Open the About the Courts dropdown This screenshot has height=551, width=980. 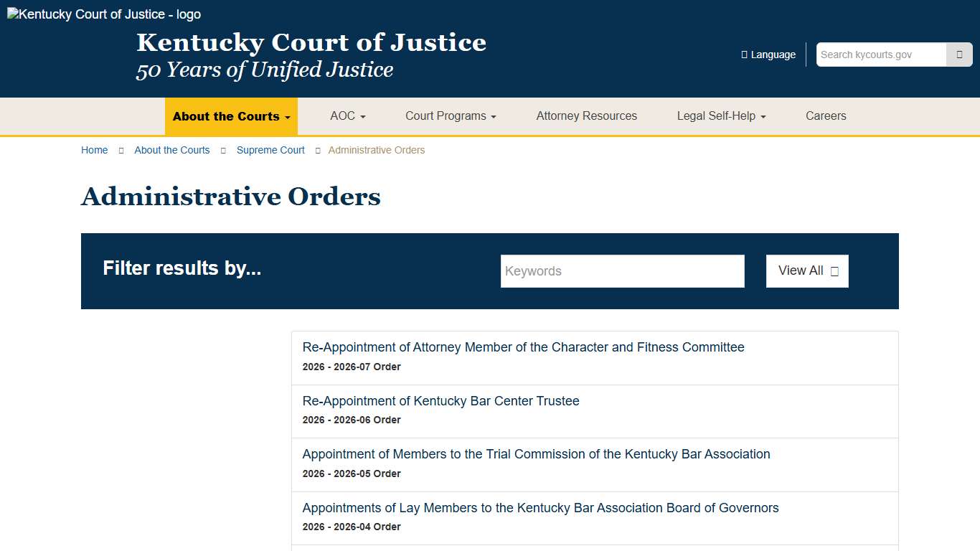pyautogui.click(x=231, y=116)
